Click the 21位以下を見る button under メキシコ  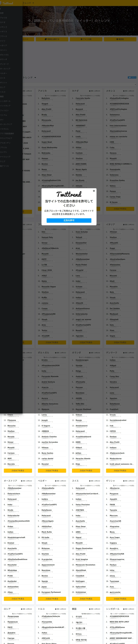pyautogui.click(x=120, y=209)
